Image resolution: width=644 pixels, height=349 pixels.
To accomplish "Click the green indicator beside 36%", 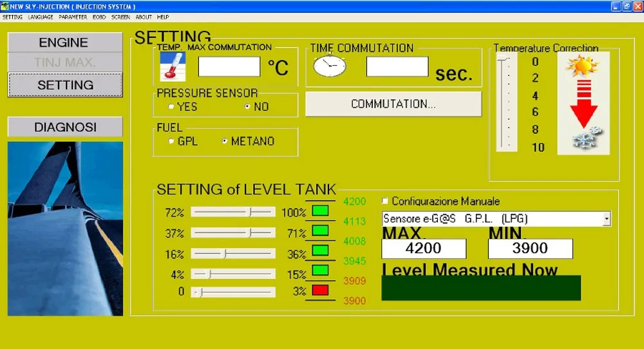I will pos(320,250).
